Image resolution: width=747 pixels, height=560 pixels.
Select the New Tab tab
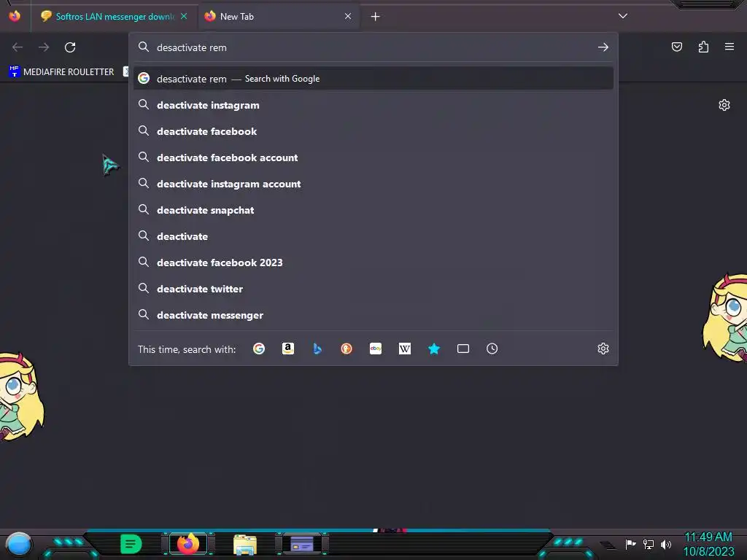(279, 16)
